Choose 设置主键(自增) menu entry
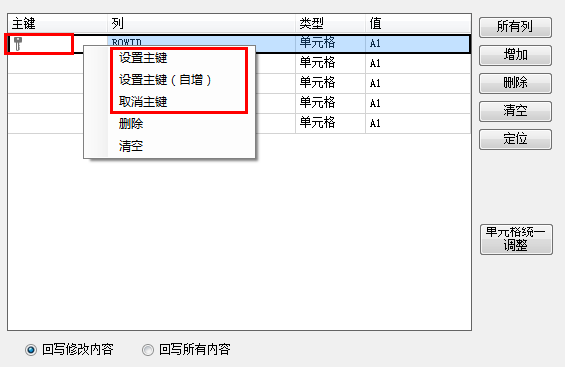 tap(165, 80)
